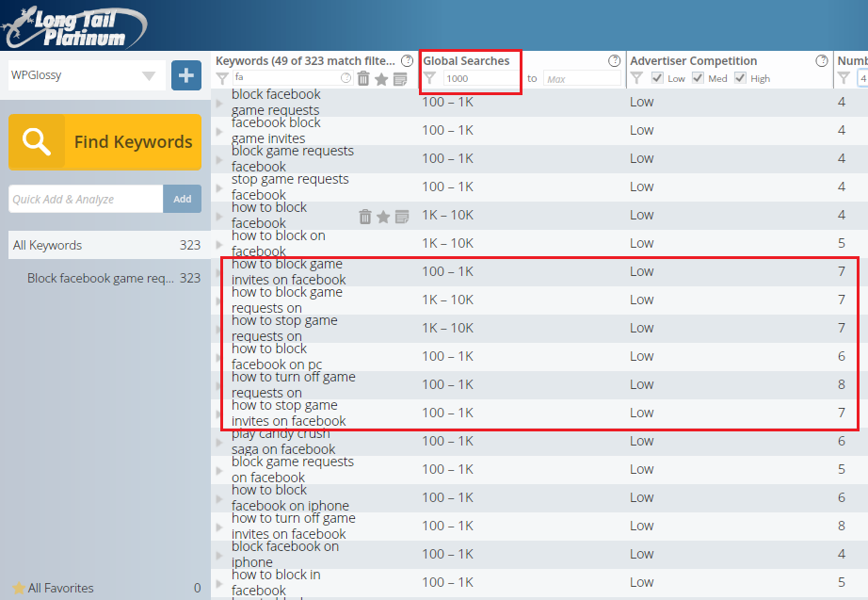This screenshot has width=868, height=600.
Task: Expand 'how to block on facebook' row
Action: (219, 244)
